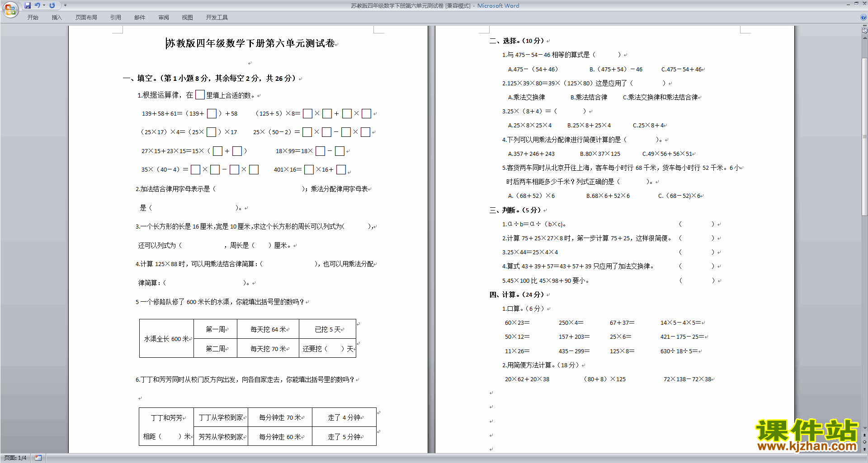
Task: Click the table cell 第一周
Action: click(x=215, y=329)
